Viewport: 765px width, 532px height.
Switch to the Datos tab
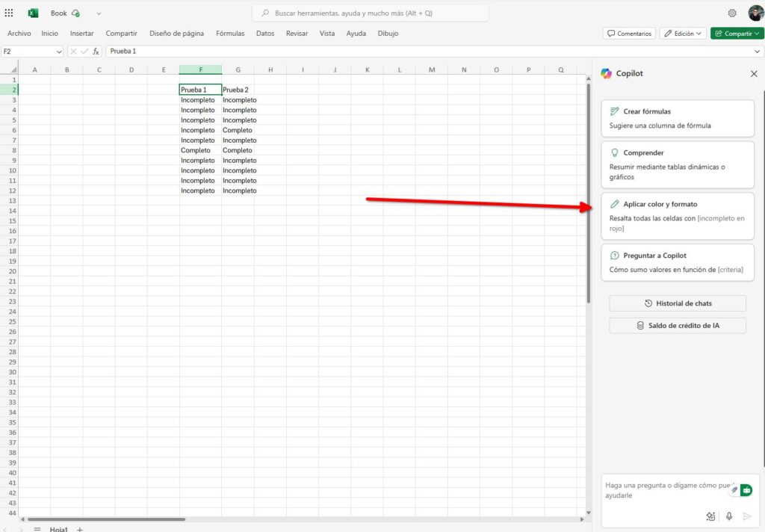pyautogui.click(x=265, y=33)
